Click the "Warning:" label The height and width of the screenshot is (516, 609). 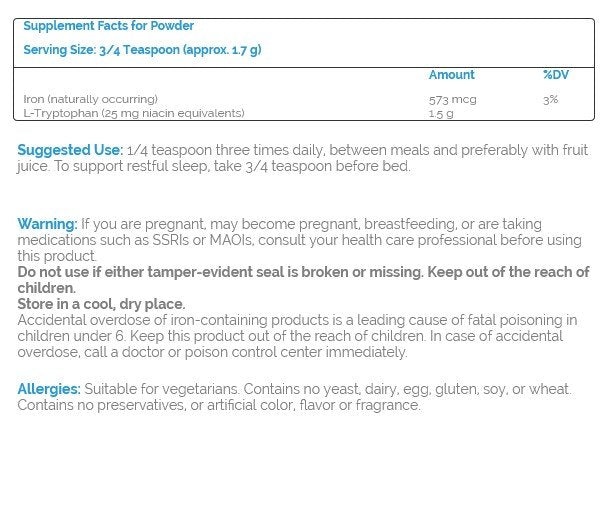click(47, 224)
